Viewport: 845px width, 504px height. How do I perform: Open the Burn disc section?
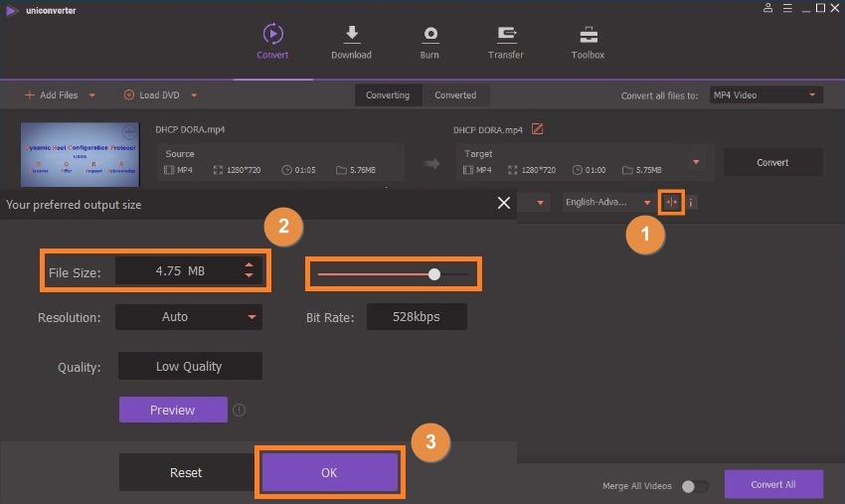[x=429, y=34]
